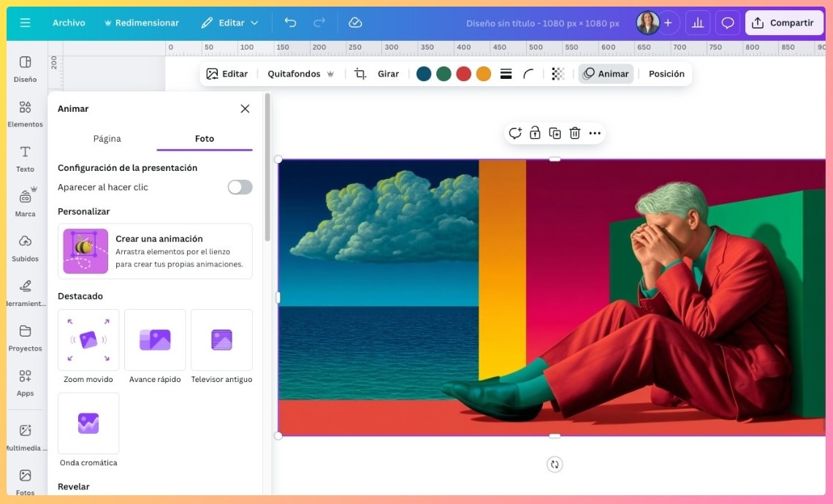Close the Animar panel

pyautogui.click(x=245, y=109)
